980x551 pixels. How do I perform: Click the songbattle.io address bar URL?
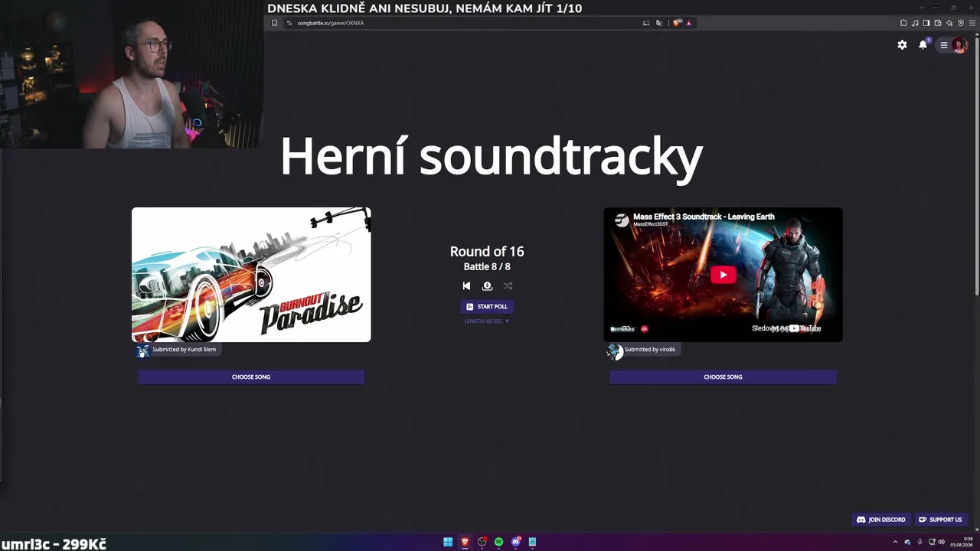pyautogui.click(x=331, y=23)
